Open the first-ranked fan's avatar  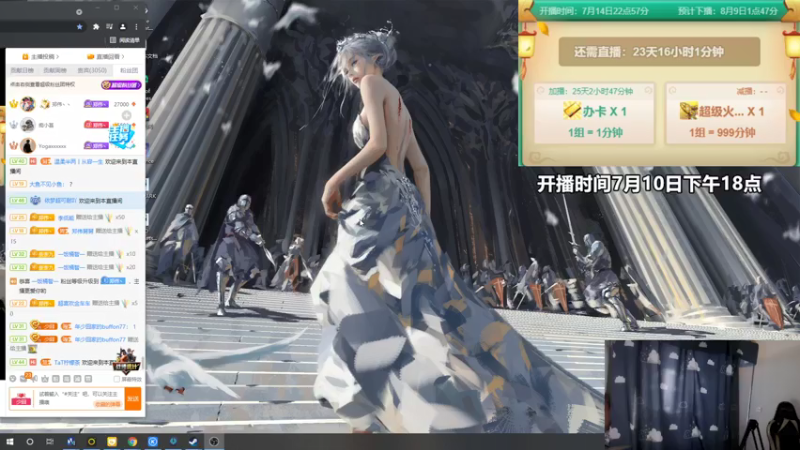point(28,104)
